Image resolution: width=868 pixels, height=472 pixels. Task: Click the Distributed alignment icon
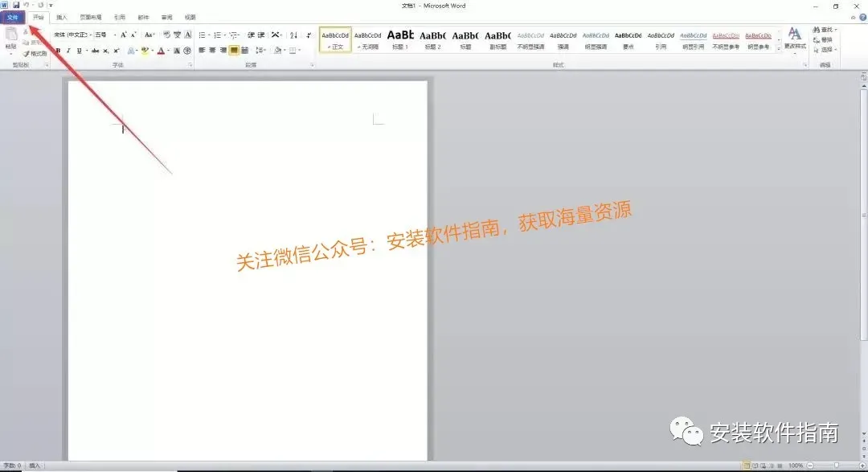click(244, 51)
